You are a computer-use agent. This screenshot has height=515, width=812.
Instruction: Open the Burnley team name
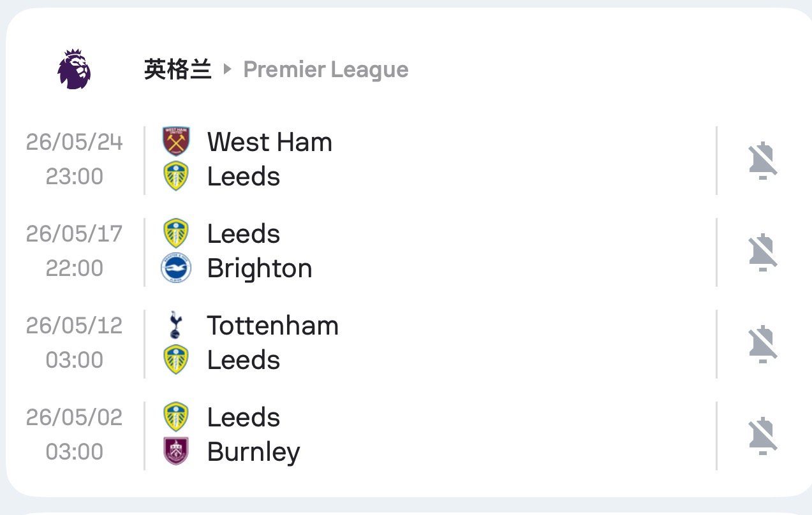coord(253,452)
